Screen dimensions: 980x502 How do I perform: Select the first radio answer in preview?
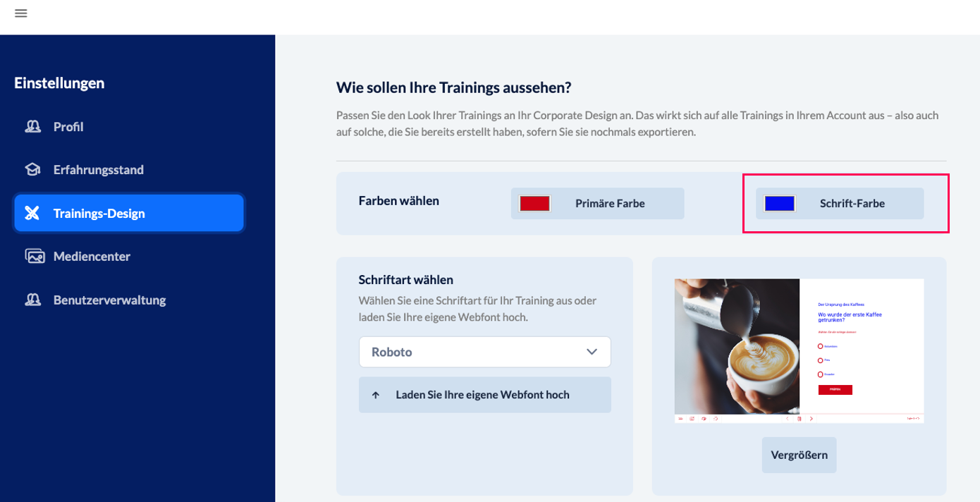pos(821,346)
